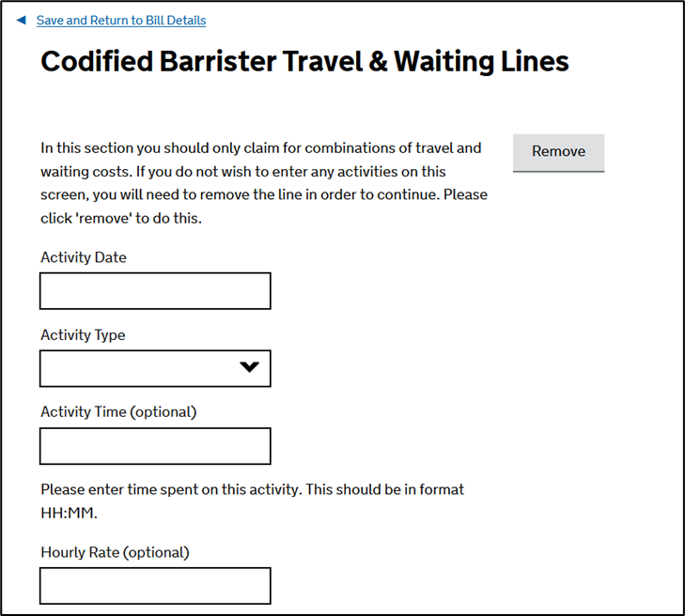Click the back arrow icon beside Save and Return
685x616 pixels.
point(22,20)
